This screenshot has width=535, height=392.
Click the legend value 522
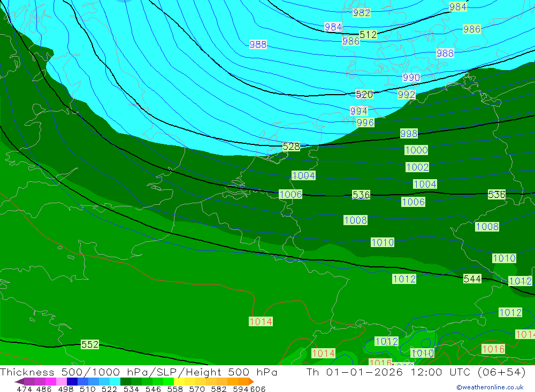click(x=109, y=389)
